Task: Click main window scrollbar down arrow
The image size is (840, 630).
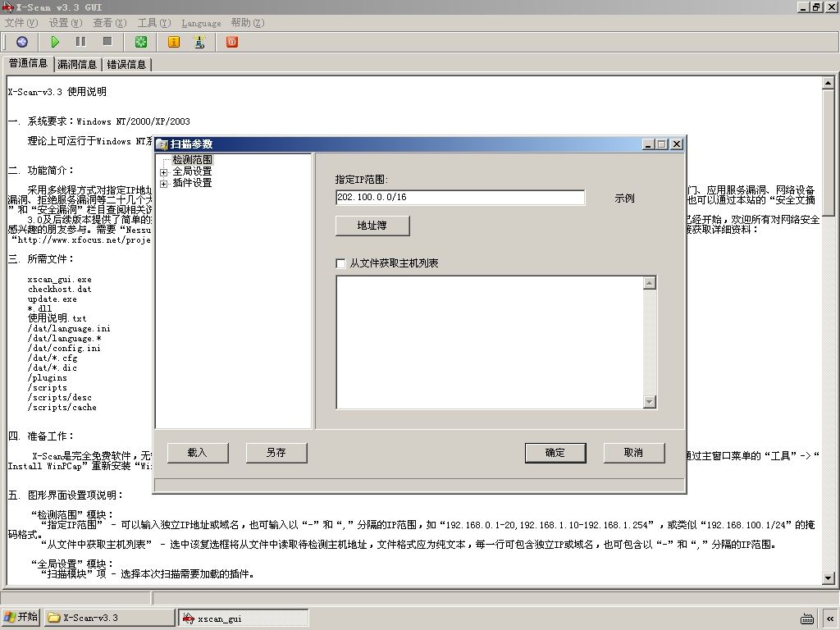Action: pos(829,578)
